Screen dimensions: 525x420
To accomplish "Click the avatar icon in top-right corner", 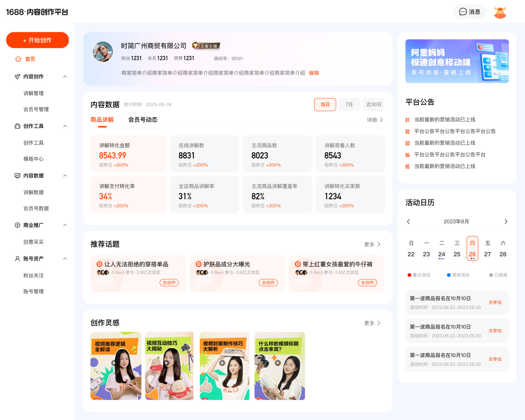I will [x=500, y=12].
